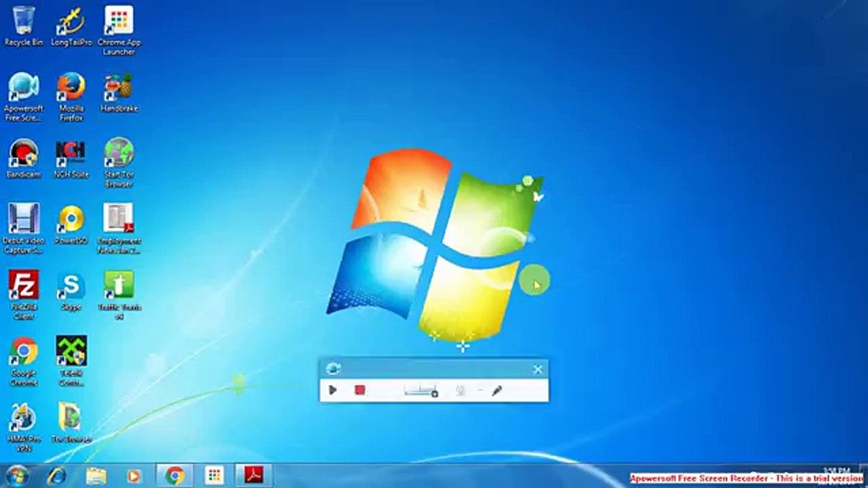Viewport: 868px width, 488px height.
Task: Close the screen recorder toolbar
Action: [x=538, y=369]
